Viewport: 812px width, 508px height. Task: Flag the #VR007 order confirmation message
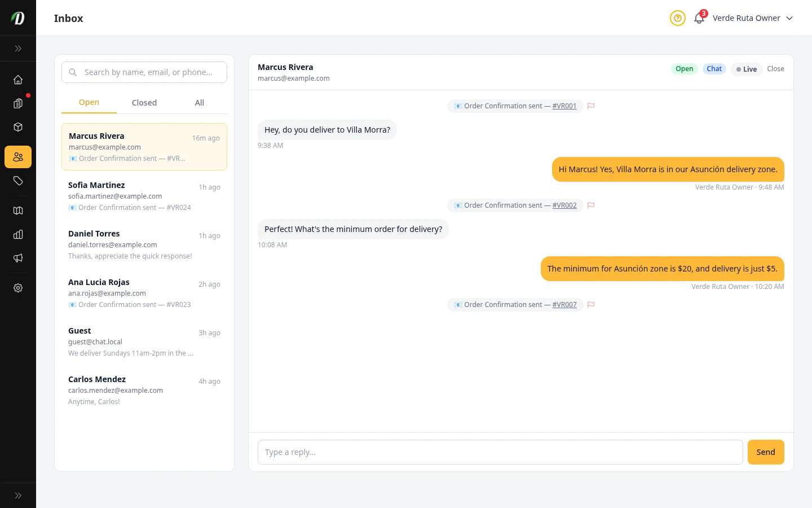coord(590,304)
